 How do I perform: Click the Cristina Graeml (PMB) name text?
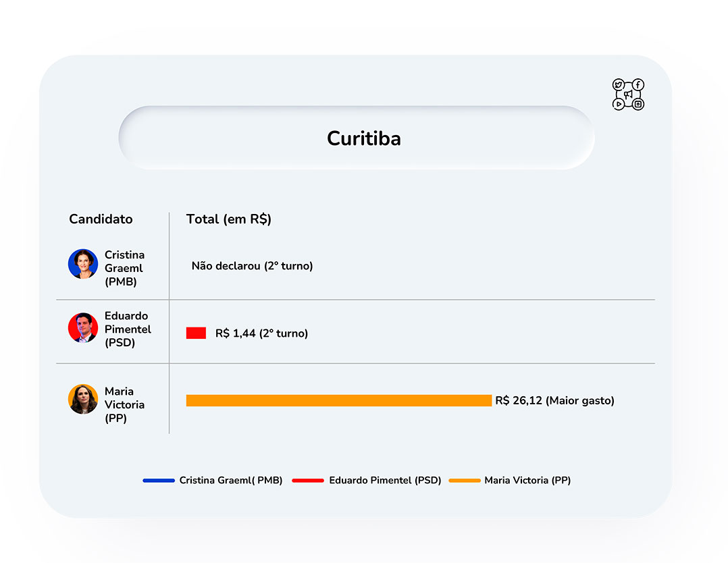click(124, 268)
